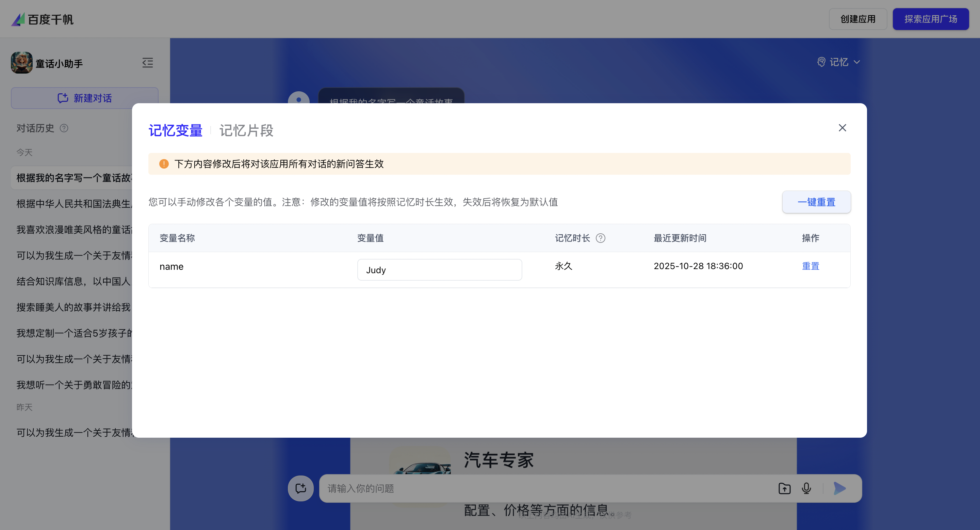This screenshot has width=980, height=530.
Task: Click the file upload icon
Action: tap(784, 488)
